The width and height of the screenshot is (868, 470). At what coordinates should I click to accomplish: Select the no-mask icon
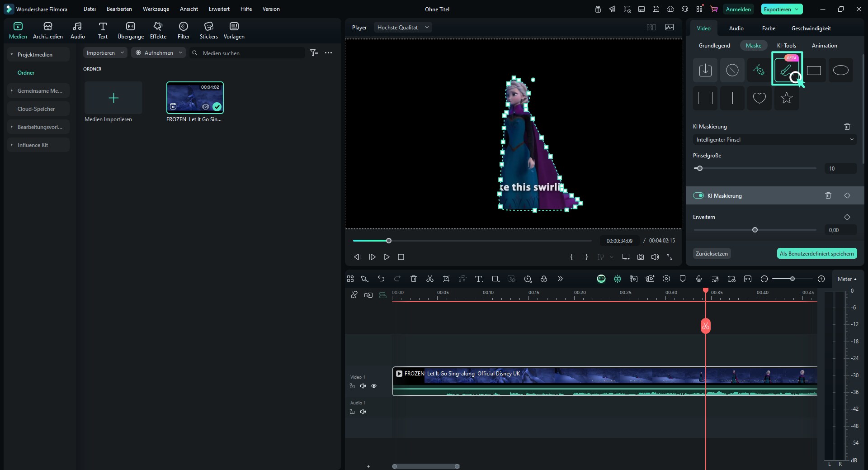pos(732,71)
